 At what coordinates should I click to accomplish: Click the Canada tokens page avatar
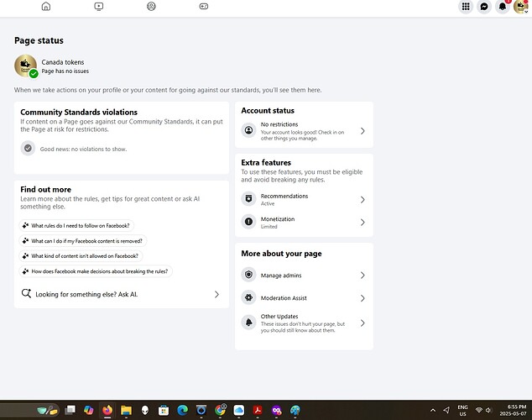25,66
